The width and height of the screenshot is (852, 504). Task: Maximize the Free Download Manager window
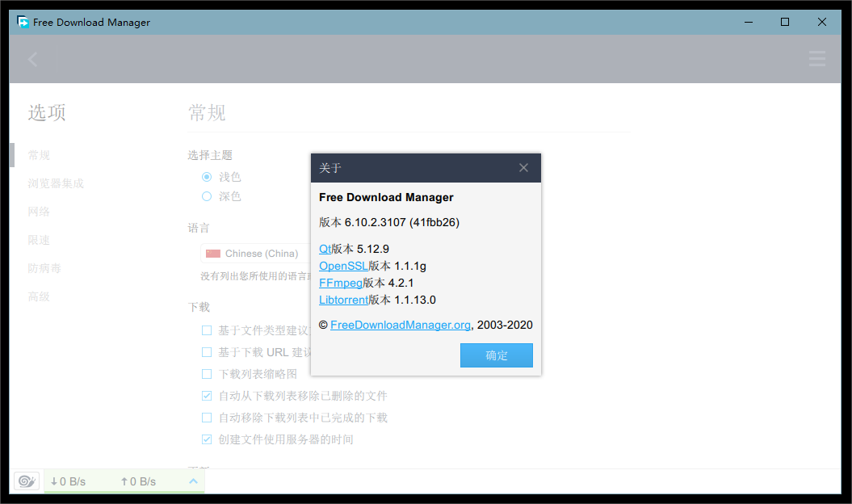tap(785, 22)
